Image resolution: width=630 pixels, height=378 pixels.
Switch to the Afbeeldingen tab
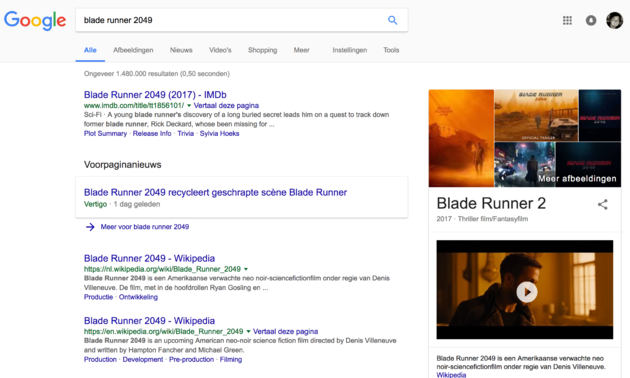pos(133,50)
